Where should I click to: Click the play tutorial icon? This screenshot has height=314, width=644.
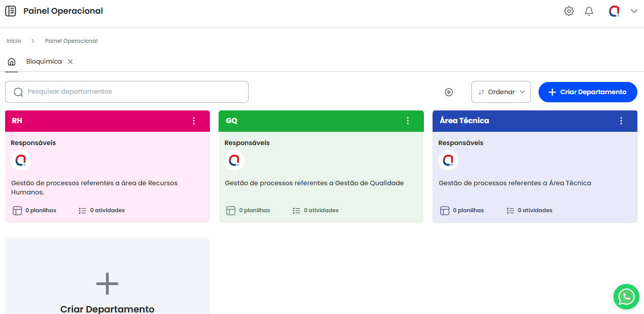(448, 92)
